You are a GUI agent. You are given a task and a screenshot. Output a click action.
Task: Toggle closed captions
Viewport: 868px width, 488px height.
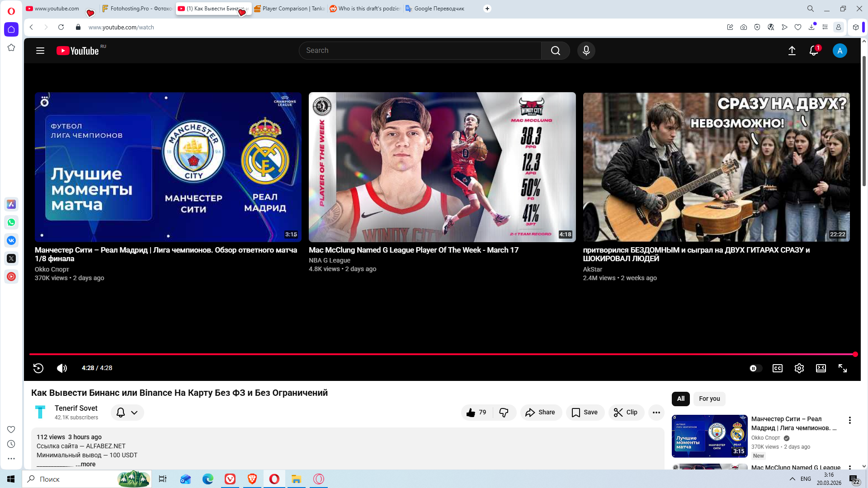tap(777, 368)
